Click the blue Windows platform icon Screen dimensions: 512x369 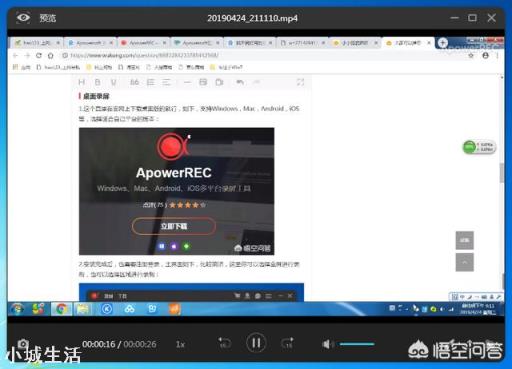[162, 246]
